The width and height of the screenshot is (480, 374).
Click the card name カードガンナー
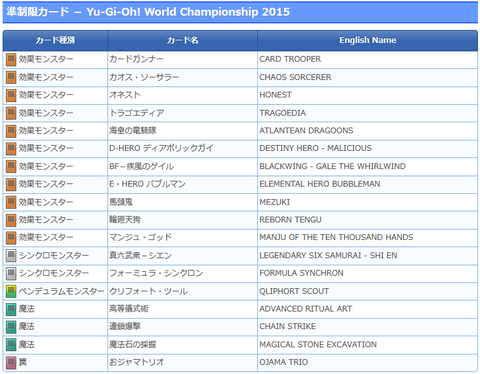[136, 59]
